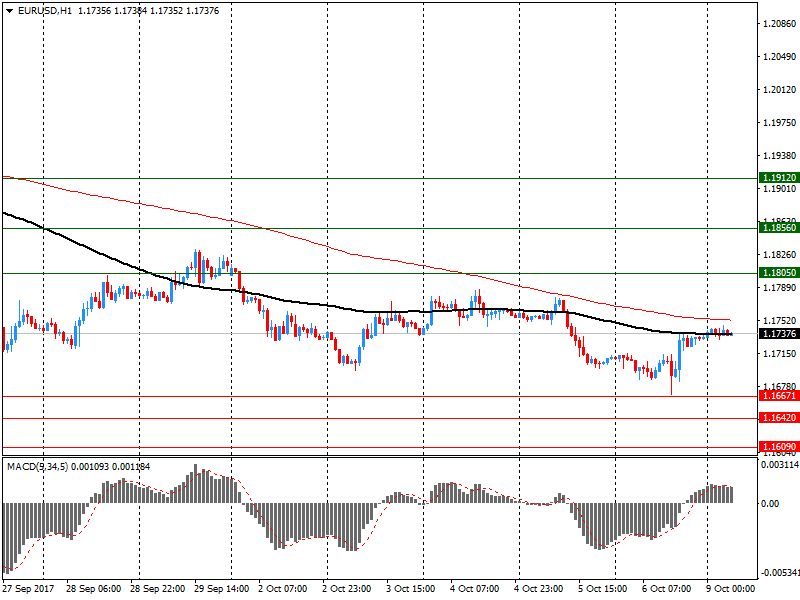
Task: Click the 28 Sep 22:00 time label
Action: 157,589
